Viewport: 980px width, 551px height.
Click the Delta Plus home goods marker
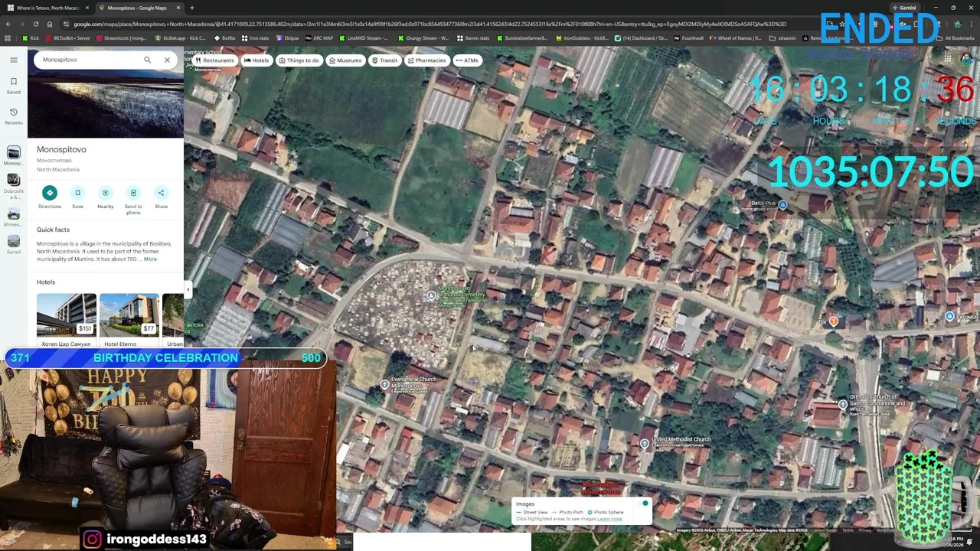[x=782, y=205]
